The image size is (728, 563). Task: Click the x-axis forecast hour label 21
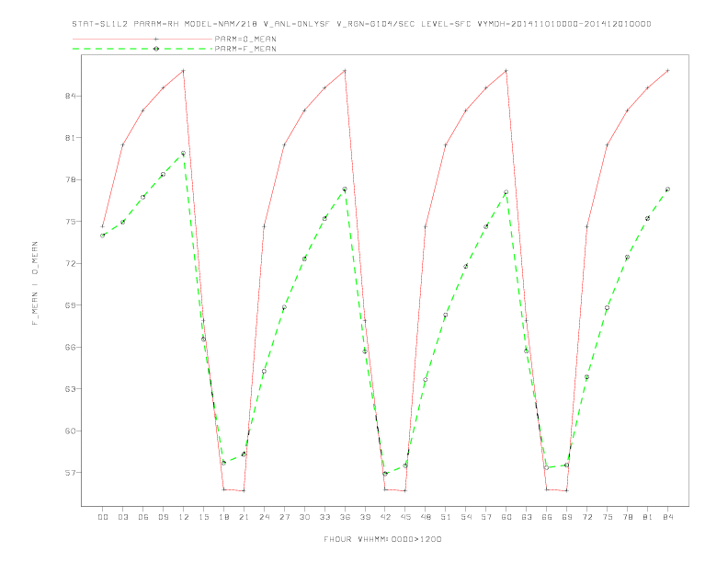pyautogui.click(x=244, y=517)
